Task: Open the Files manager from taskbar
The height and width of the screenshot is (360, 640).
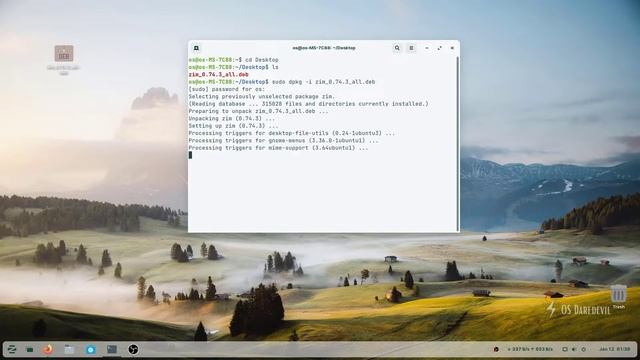Action: (x=69, y=349)
